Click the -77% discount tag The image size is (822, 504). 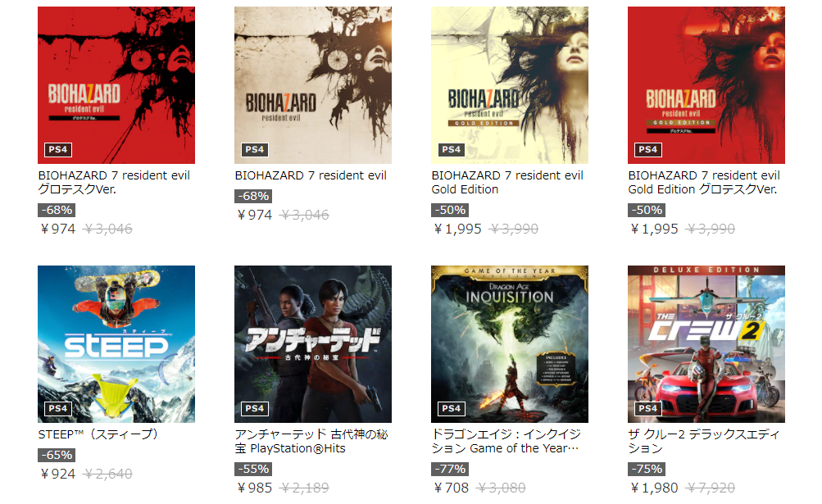click(450, 469)
